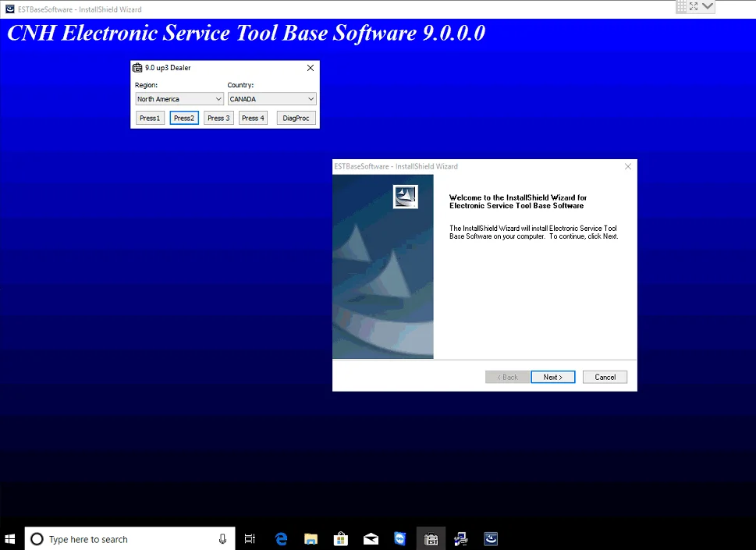The height and width of the screenshot is (550, 756).
Task: Cancel the InstallShield Wizard installation
Action: pos(605,377)
